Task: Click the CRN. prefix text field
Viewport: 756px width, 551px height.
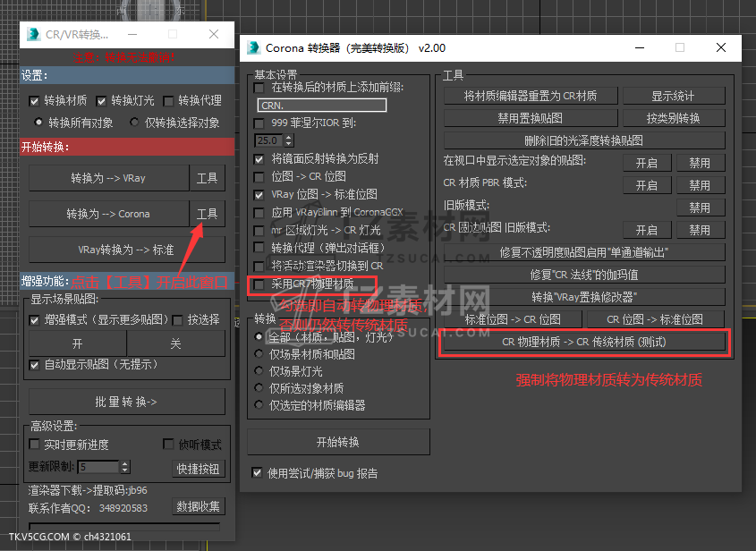Action: tap(322, 105)
